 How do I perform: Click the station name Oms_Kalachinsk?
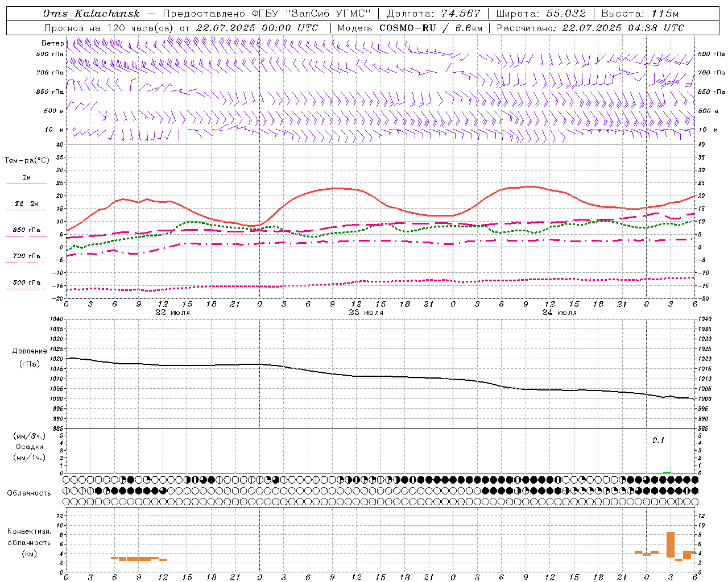click(92, 14)
